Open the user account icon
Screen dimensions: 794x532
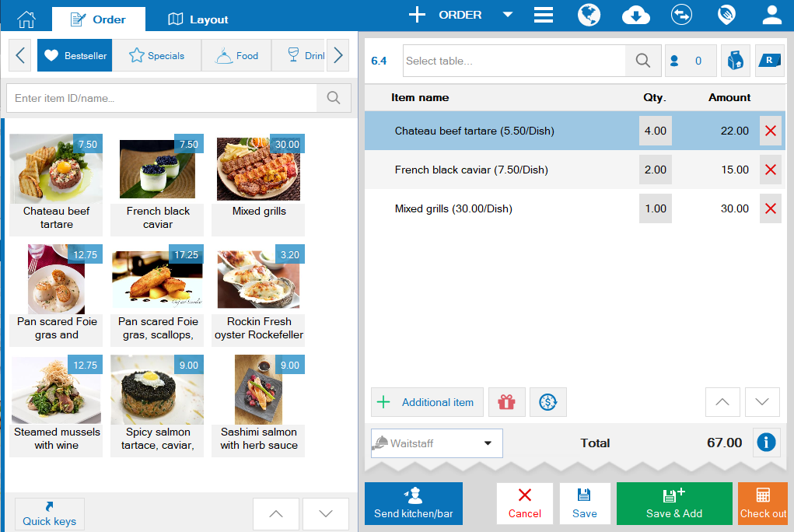click(772, 15)
